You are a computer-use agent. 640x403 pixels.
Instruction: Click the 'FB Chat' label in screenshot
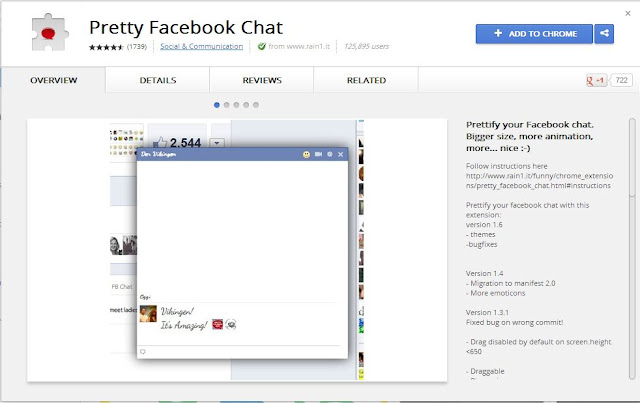(x=122, y=287)
